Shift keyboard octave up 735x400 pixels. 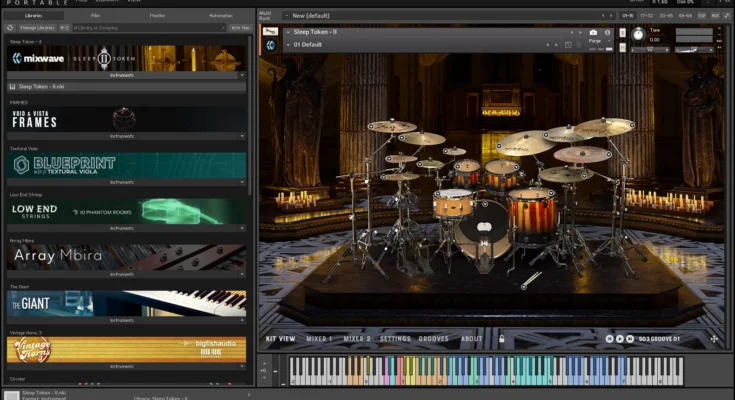pyautogui.click(x=264, y=363)
